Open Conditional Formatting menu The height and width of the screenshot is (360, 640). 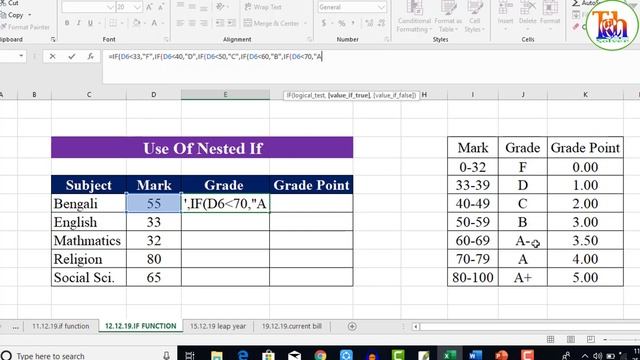tap(414, 17)
